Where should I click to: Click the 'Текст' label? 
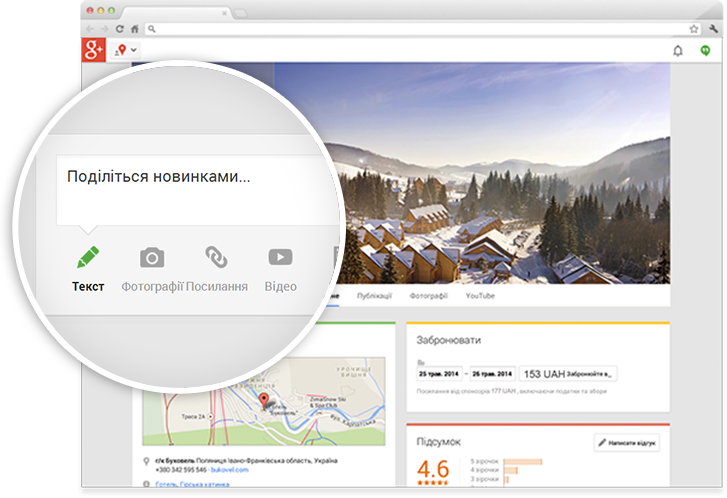click(x=88, y=287)
